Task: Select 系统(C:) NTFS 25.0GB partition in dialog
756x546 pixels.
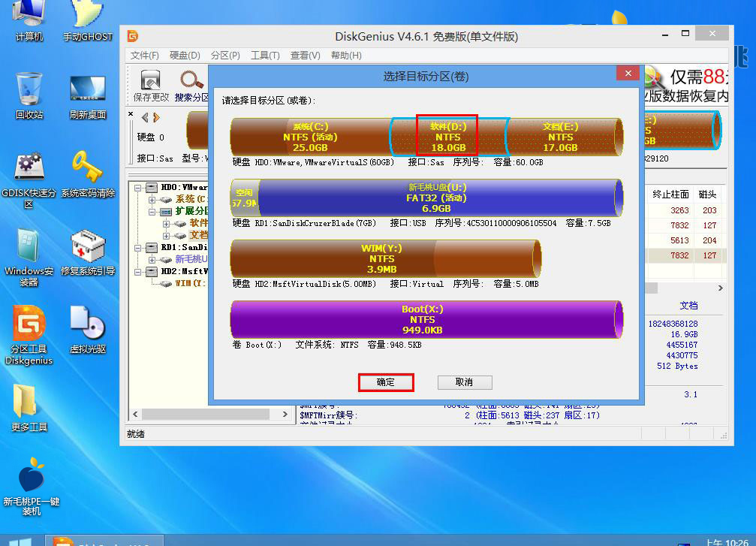Action: 311,137
